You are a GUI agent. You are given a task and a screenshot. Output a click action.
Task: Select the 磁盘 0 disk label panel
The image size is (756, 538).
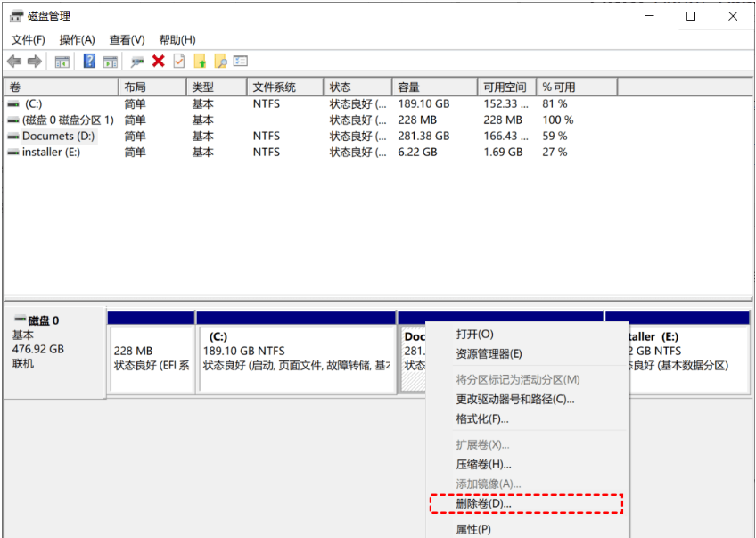55,353
